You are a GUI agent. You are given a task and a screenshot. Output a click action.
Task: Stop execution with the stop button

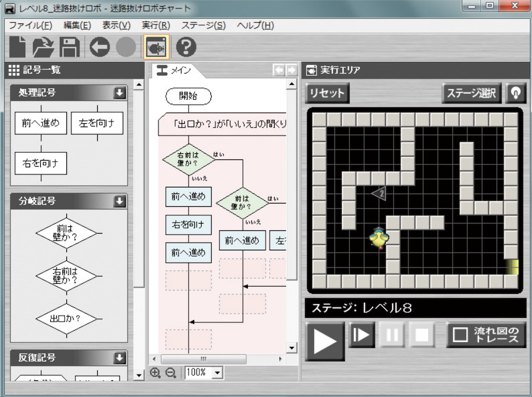[x=421, y=335]
